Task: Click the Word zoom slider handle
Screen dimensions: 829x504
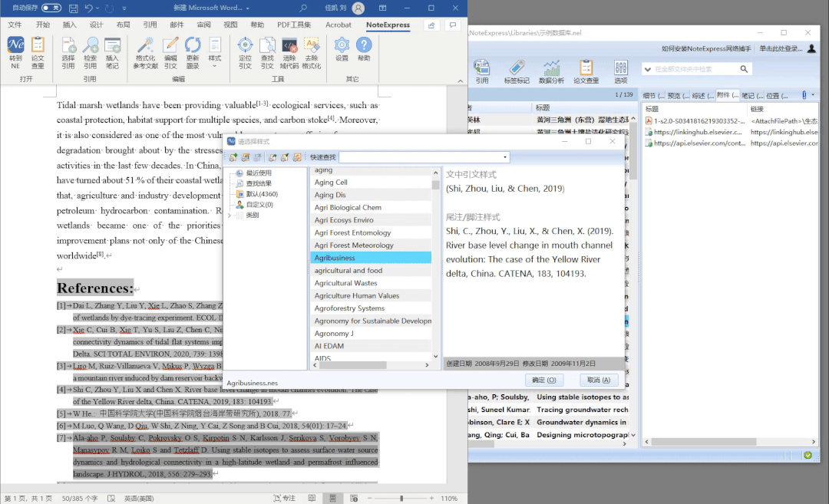Action: pyautogui.click(x=401, y=498)
